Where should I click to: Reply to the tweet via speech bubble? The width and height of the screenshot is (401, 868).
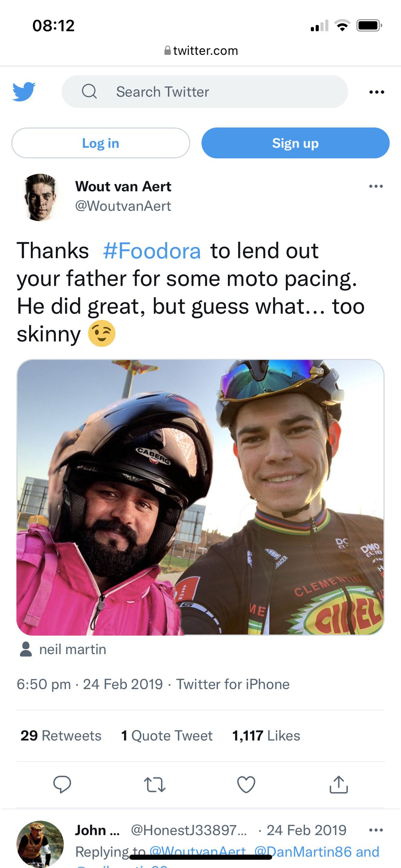62,784
